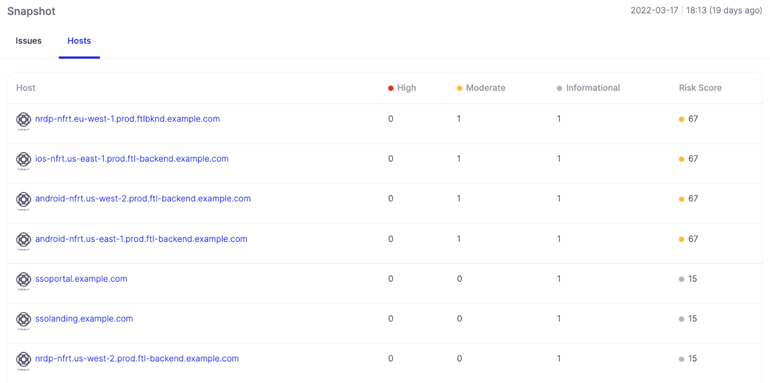Click the Moderate count for ios-nfrt.us-east-1 row
Screen dimensions: 770x383
459,159
